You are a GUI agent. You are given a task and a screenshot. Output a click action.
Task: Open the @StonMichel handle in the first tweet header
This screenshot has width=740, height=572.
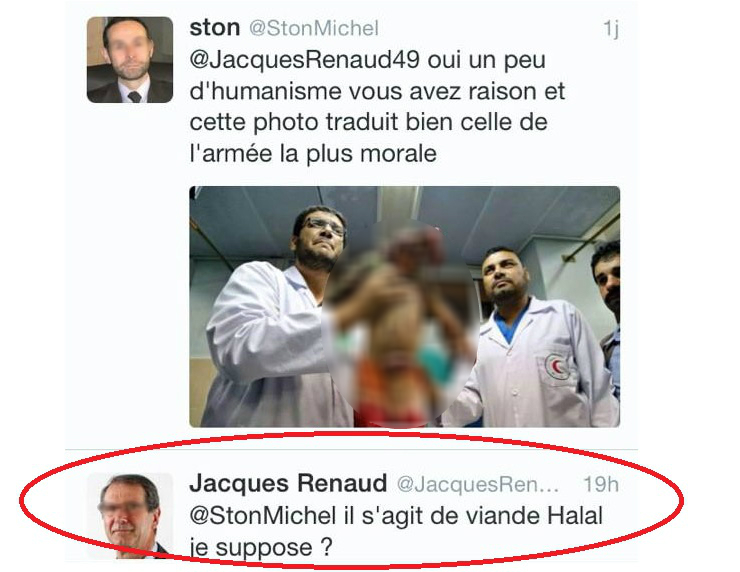[x=314, y=28]
